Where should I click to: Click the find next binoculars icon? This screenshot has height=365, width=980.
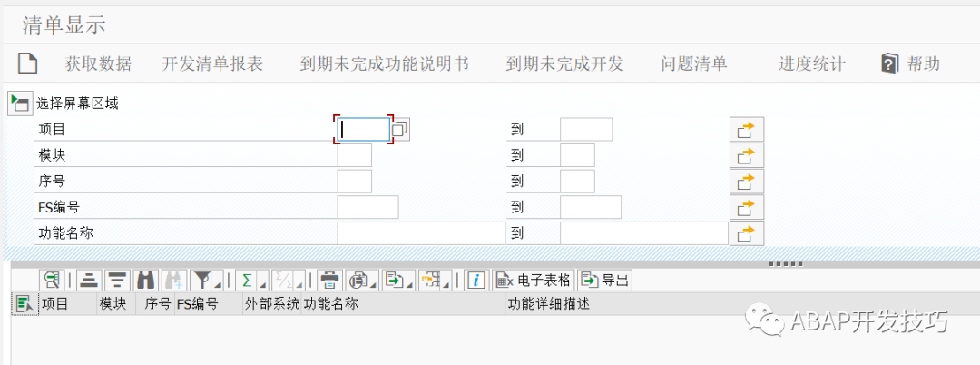pyautogui.click(x=173, y=280)
